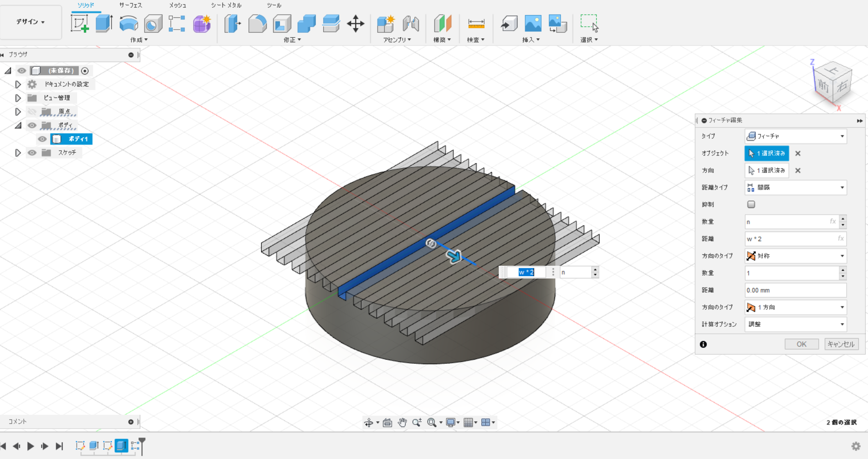Screen dimensions: 868x459
Task: Select the Revolve tool in toolbar
Action: 129,24
